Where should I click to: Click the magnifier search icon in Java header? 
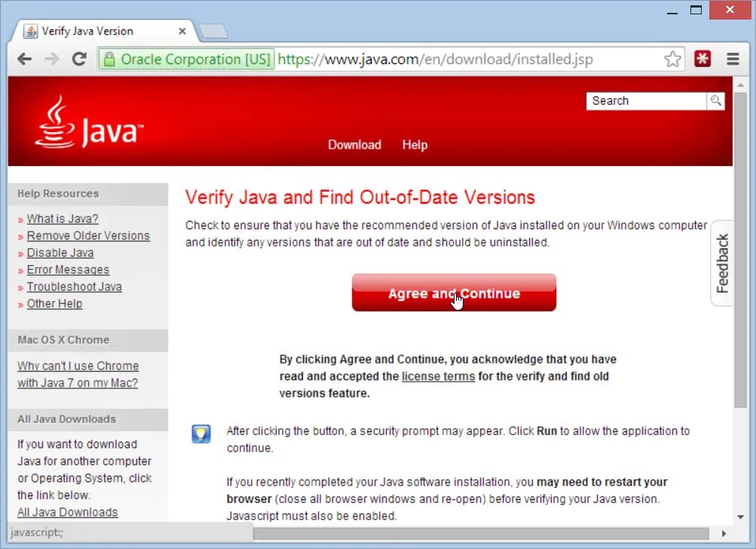pyautogui.click(x=716, y=101)
